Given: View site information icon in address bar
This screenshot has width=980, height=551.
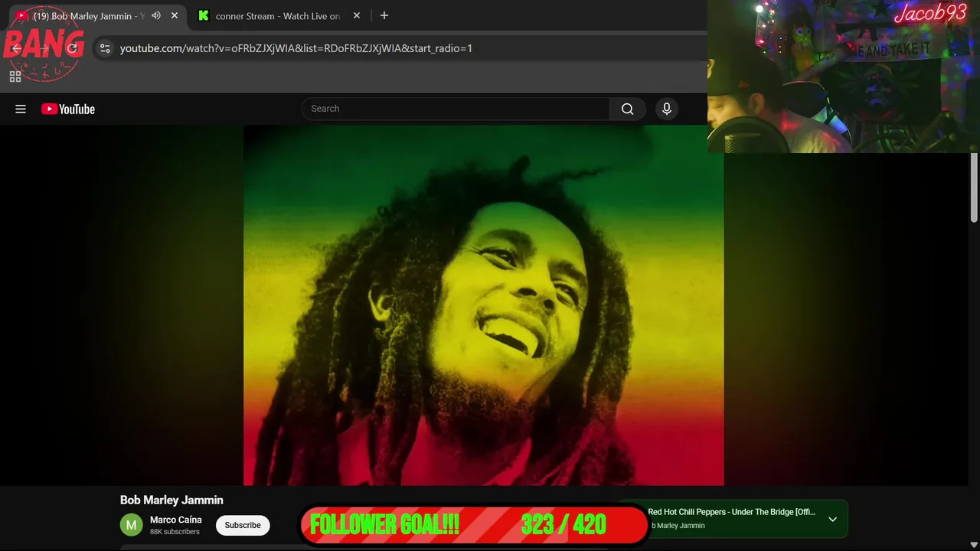Looking at the screenshot, I should (106, 48).
